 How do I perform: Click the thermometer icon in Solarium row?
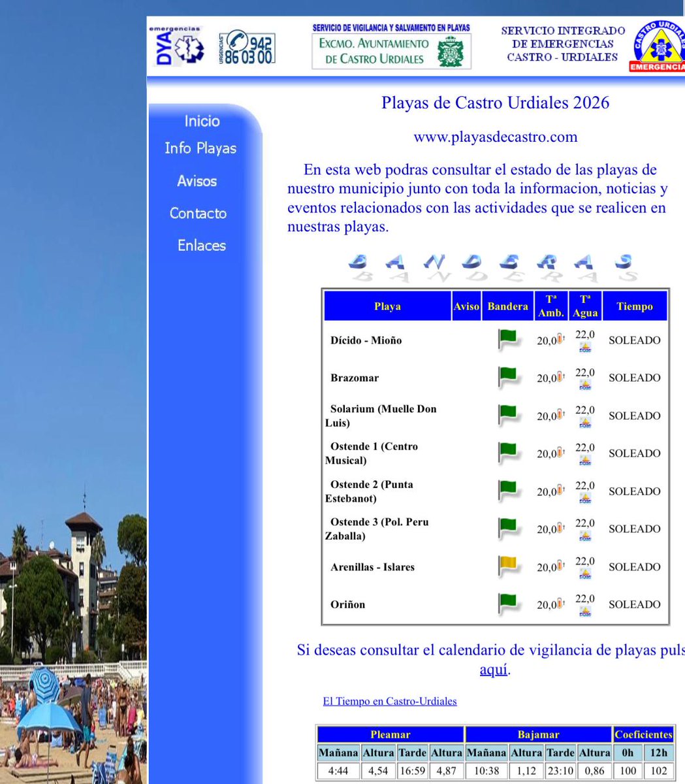560,416
